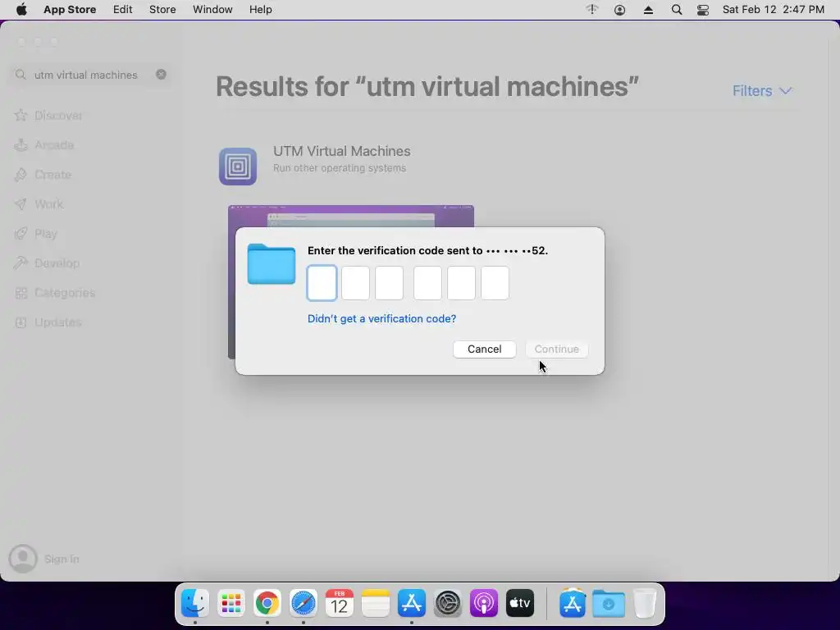Open the UTM Virtual Machines title
This screenshot has height=630, width=840.
342,151
